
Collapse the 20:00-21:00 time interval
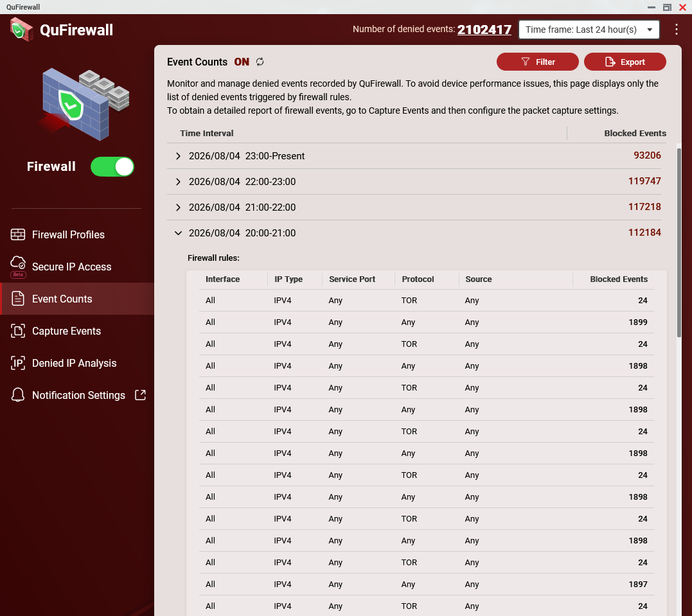pos(178,233)
